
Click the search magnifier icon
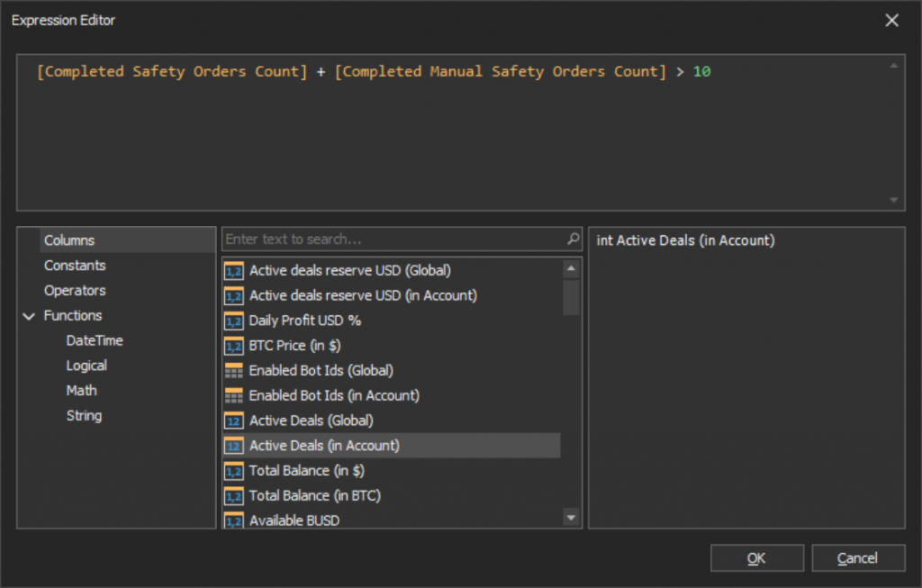coord(574,239)
